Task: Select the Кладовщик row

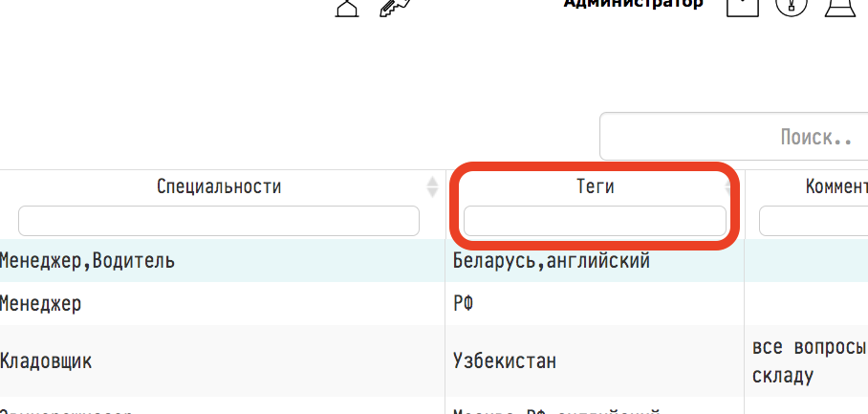Action: (x=434, y=361)
